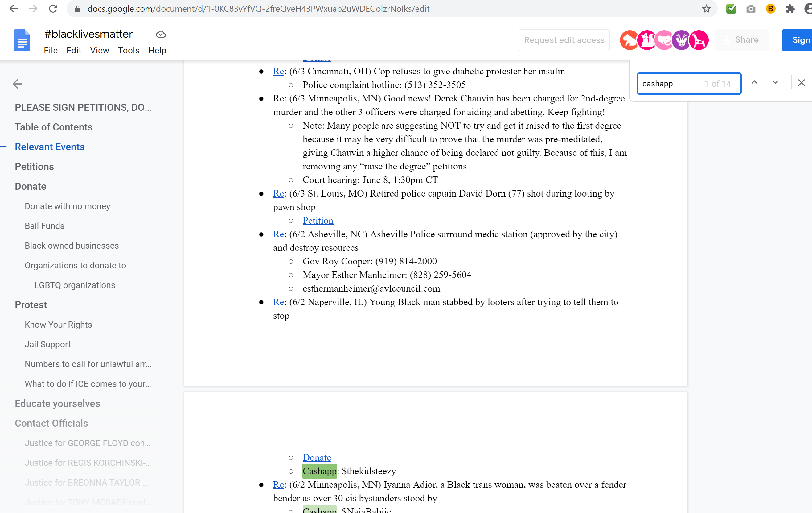Click the first orange anonymous animal avatar
The image size is (812, 513).
click(629, 40)
